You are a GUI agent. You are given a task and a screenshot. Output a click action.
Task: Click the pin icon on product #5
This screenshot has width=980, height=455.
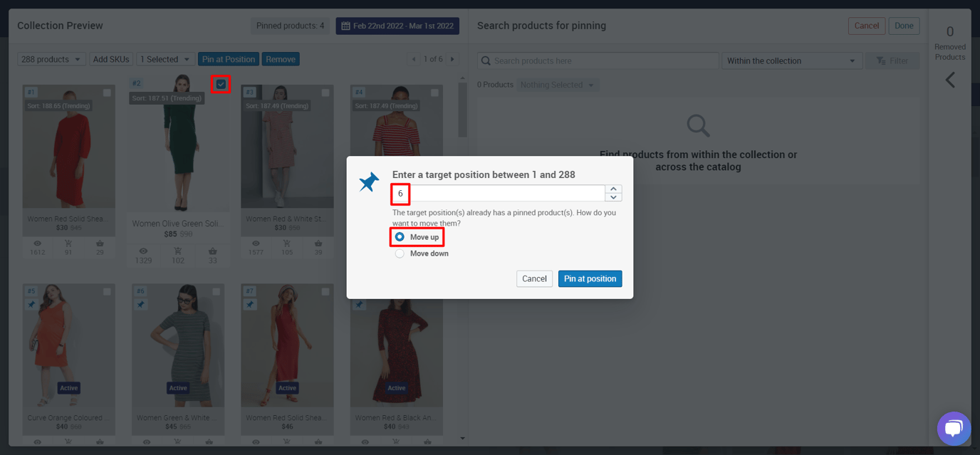click(31, 303)
